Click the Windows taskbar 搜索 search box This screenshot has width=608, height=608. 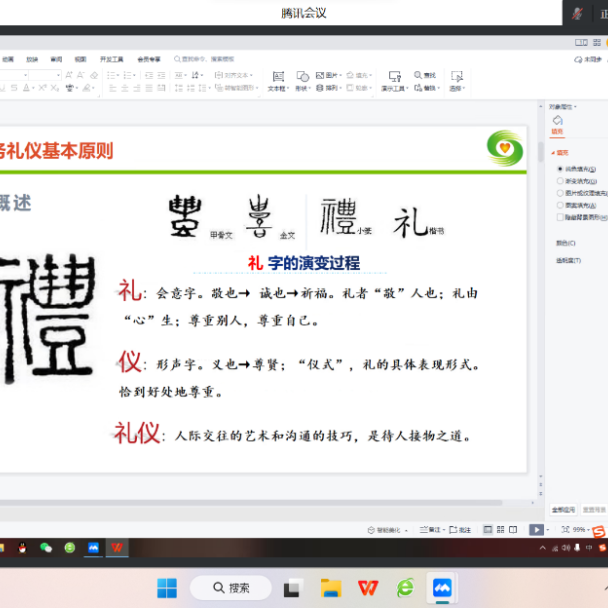(x=231, y=587)
